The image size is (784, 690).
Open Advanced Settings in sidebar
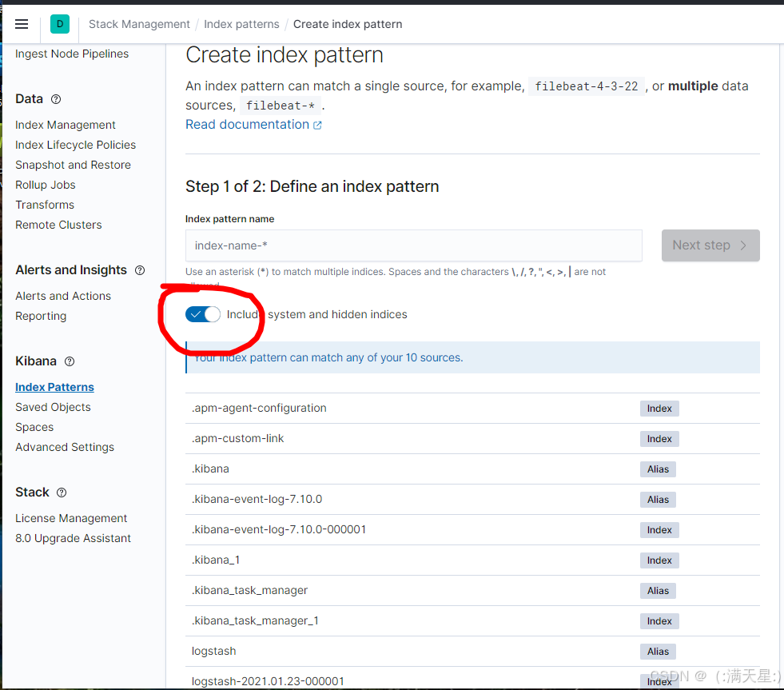tap(65, 447)
